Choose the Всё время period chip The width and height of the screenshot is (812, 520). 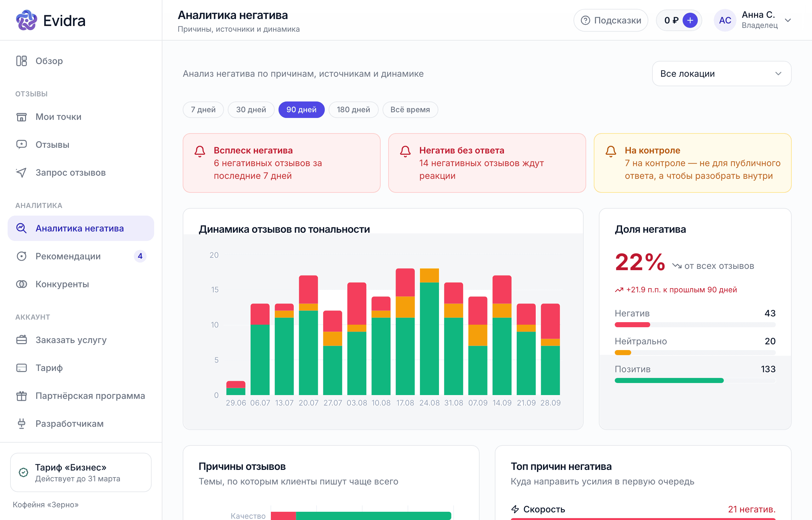pos(410,110)
